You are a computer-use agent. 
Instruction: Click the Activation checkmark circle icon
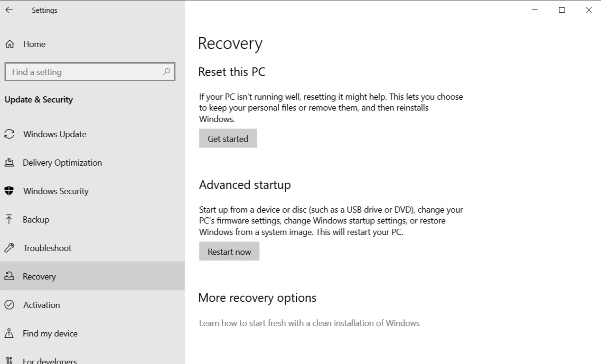click(9, 305)
